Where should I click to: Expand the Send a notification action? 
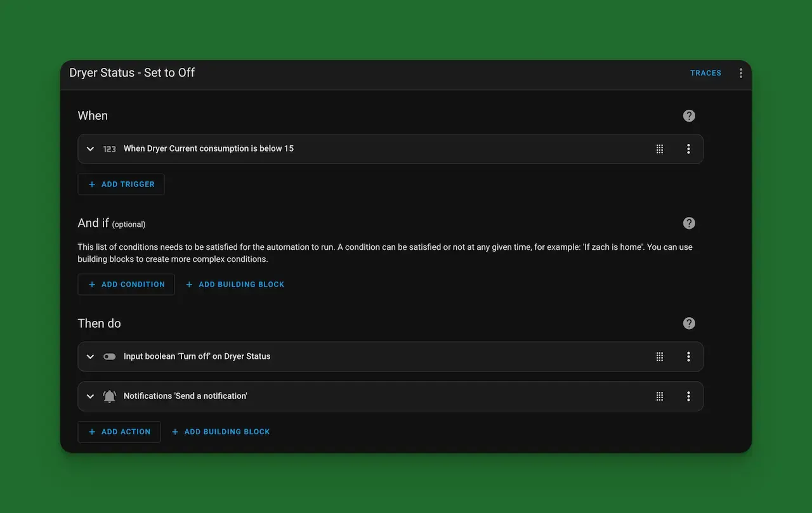point(90,396)
